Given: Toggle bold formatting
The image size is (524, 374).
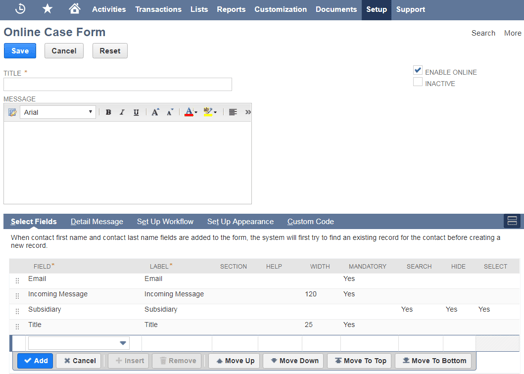Looking at the screenshot, I should click(108, 112).
